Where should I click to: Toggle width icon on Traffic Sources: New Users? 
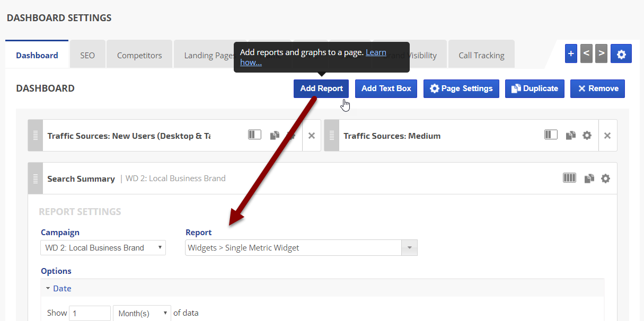point(255,135)
